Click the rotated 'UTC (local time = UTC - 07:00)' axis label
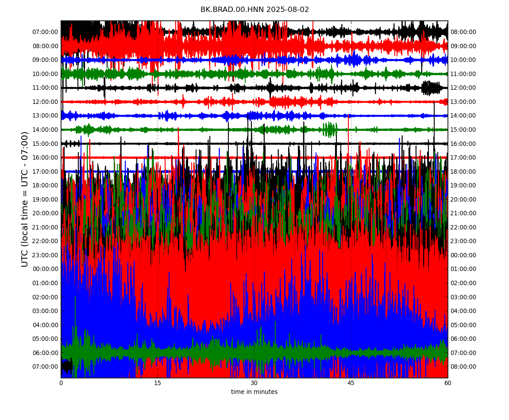This screenshot has width=509, height=420. point(25,199)
